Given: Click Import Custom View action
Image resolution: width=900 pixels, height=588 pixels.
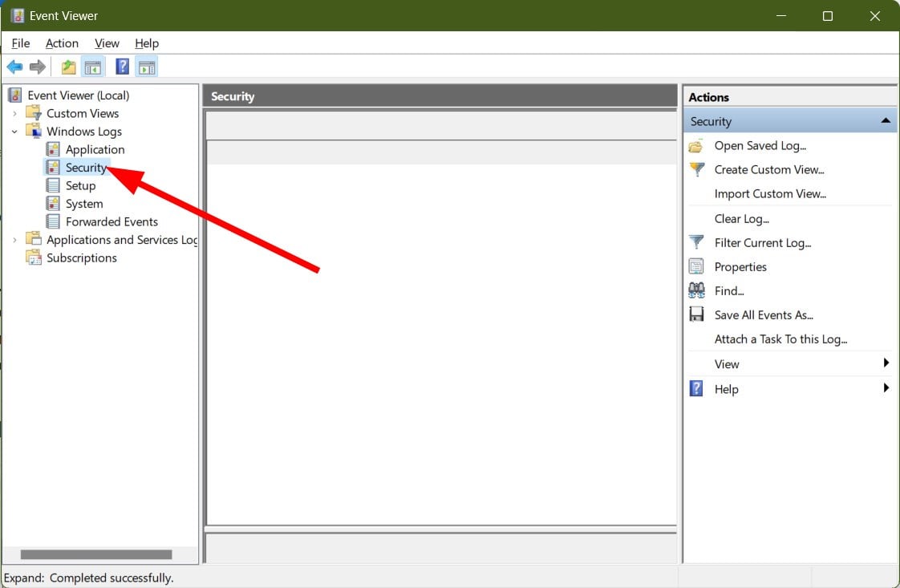Looking at the screenshot, I should point(770,194).
